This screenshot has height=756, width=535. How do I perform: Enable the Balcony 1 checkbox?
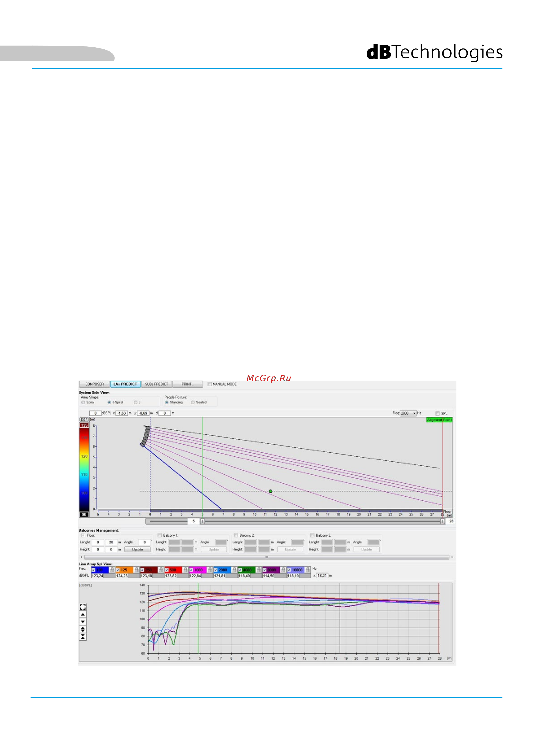[159, 535]
